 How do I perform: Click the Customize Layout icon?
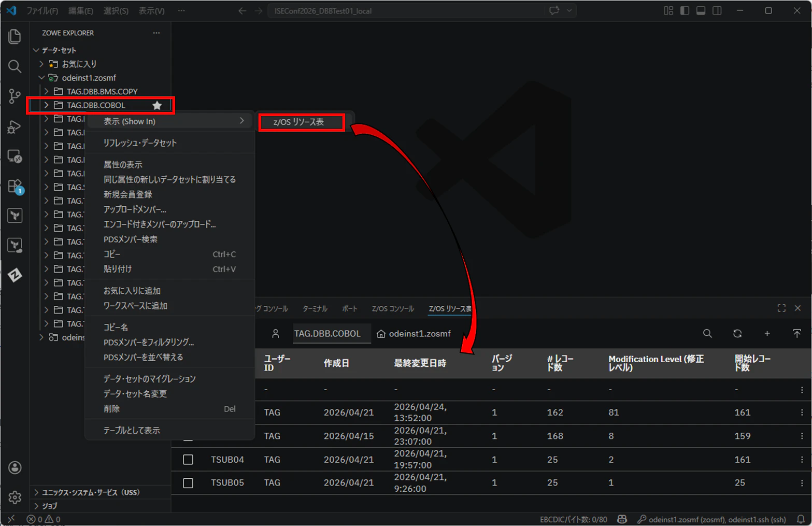[x=668, y=10]
